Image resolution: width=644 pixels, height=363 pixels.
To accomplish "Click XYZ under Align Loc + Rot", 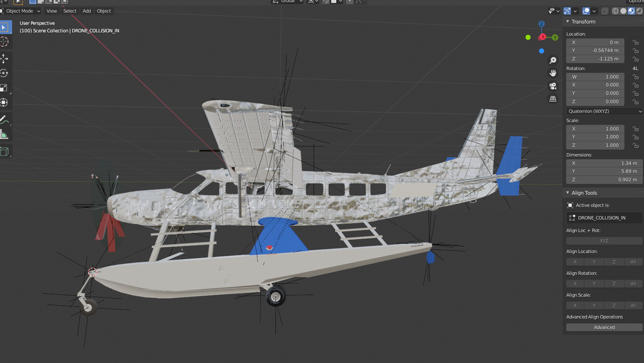I will point(604,241).
